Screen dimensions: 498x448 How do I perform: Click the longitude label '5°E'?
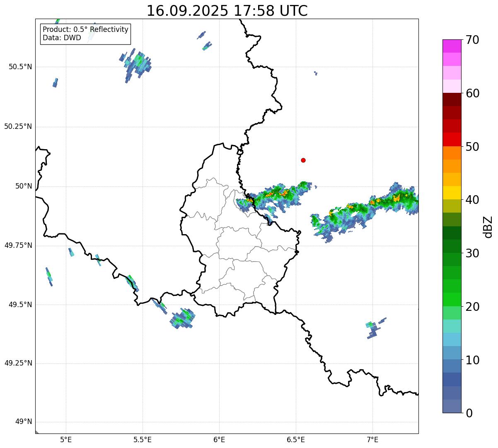coord(66,439)
